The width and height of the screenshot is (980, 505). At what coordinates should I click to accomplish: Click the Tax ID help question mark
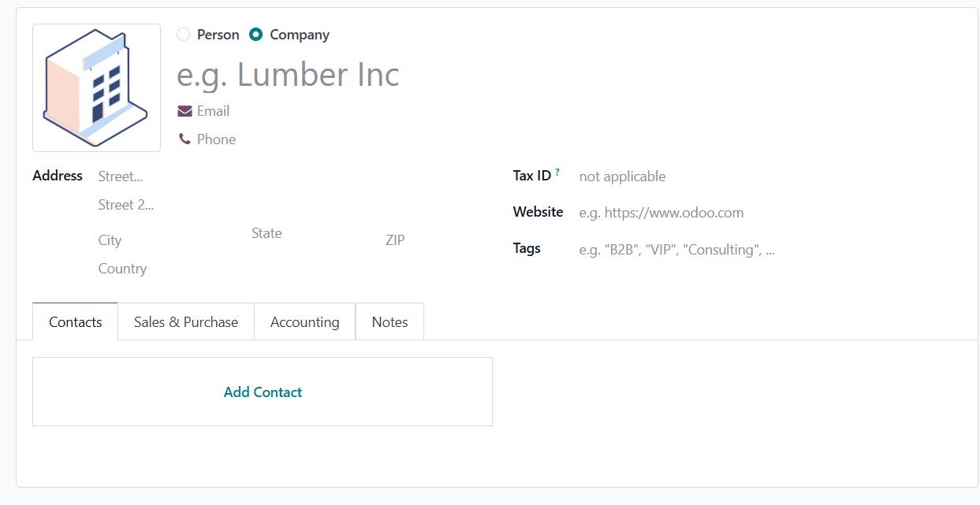[x=557, y=173]
